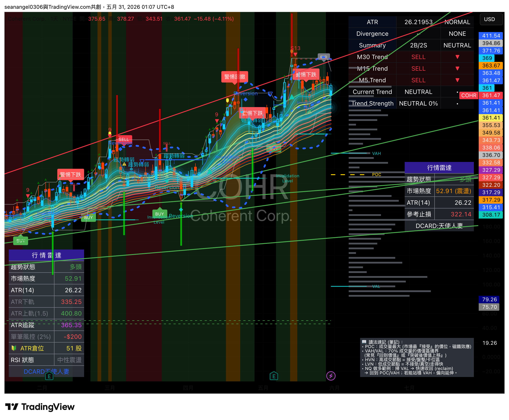Click the earnings E marker near May
Screen dimensions: 509x420
(274, 376)
